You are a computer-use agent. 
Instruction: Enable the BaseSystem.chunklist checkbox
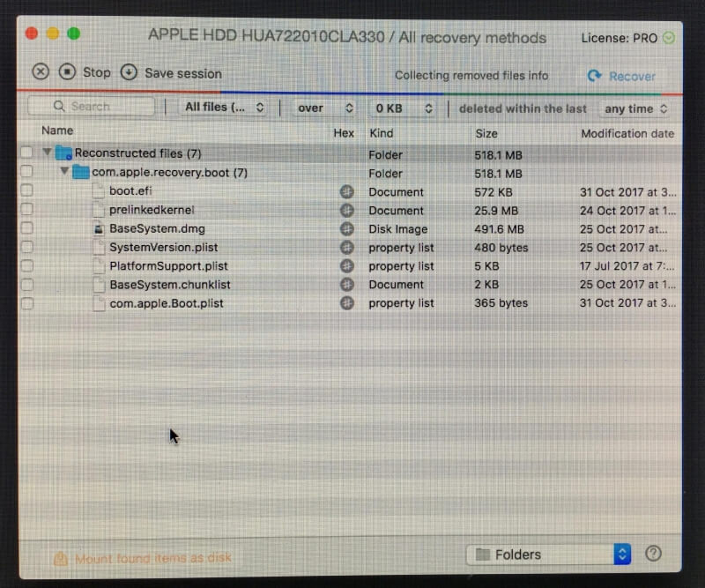click(x=26, y=285)
